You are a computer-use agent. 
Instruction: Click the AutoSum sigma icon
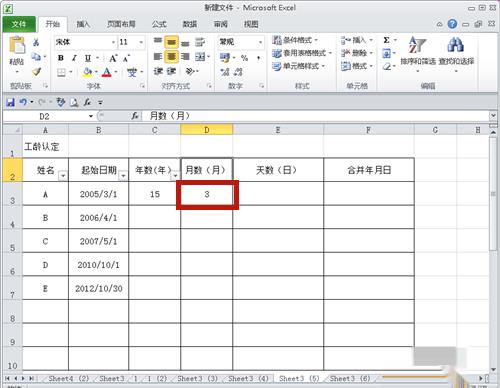click(x=386, y=40)
